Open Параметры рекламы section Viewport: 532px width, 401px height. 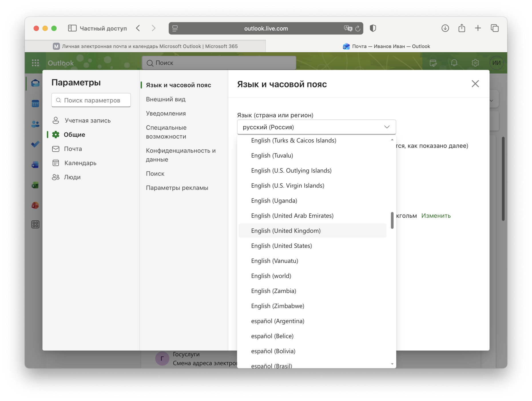(x=177, y=188)
